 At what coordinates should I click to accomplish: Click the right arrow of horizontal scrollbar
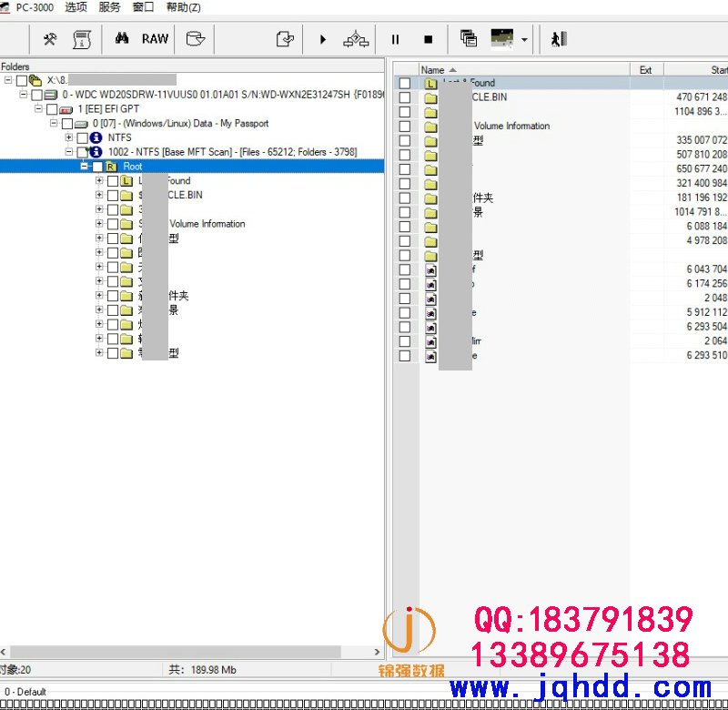coord(377,652)
